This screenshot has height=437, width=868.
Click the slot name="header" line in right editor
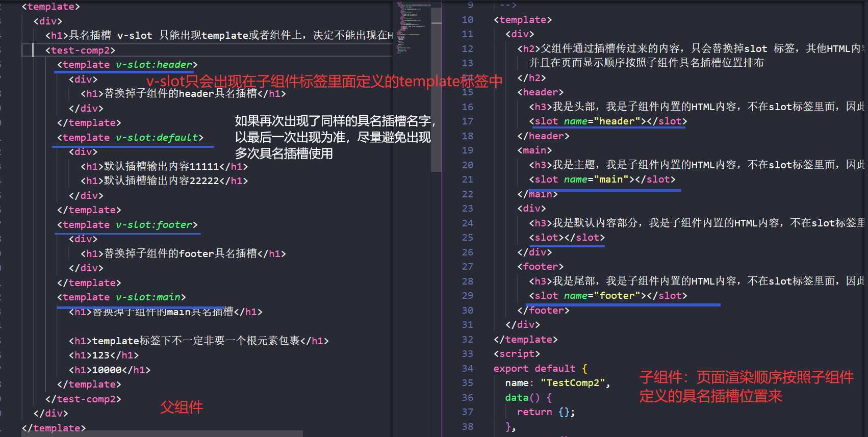click(x=608, y=121)
